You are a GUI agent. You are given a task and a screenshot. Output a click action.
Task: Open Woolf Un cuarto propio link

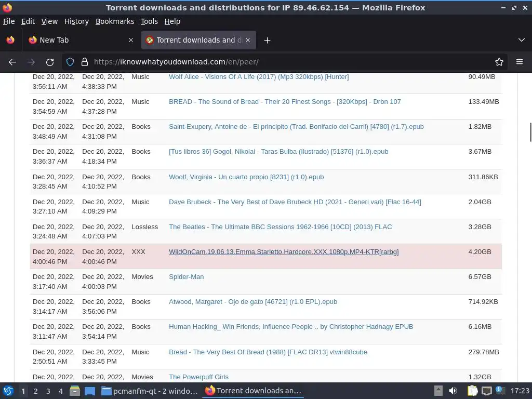point(246,177)
